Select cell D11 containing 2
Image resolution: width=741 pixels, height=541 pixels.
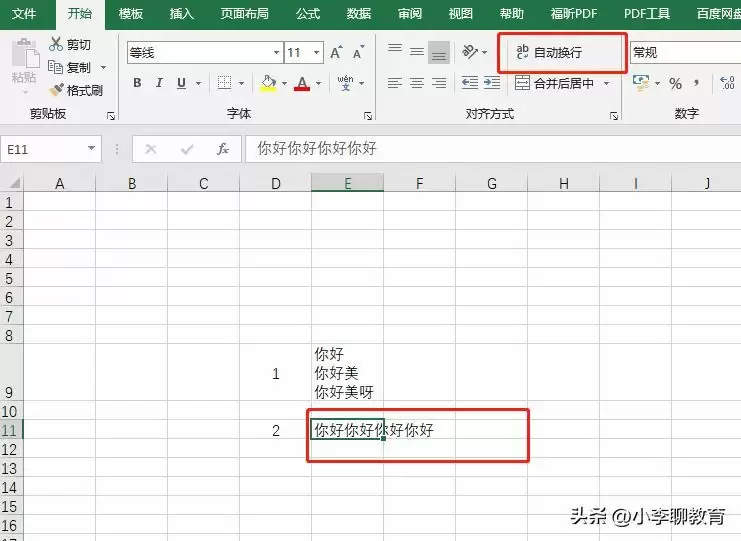point(276,430)
